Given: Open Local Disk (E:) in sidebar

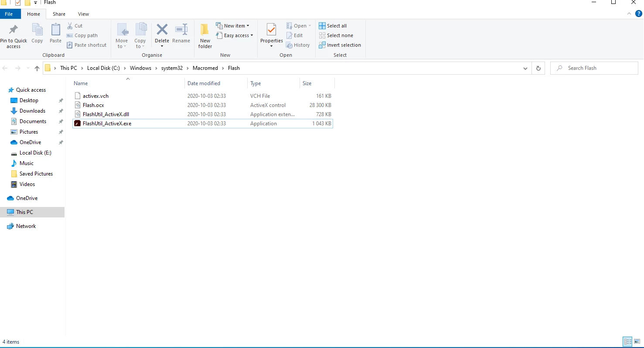Looking at the screenshot, I should click(35, 153).
